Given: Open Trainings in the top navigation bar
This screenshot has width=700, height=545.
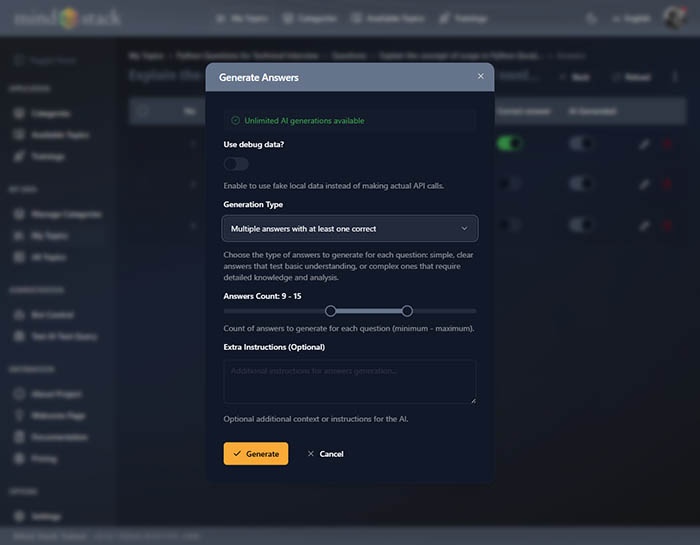Looking at the screenshot, I should tap(463, 18).
